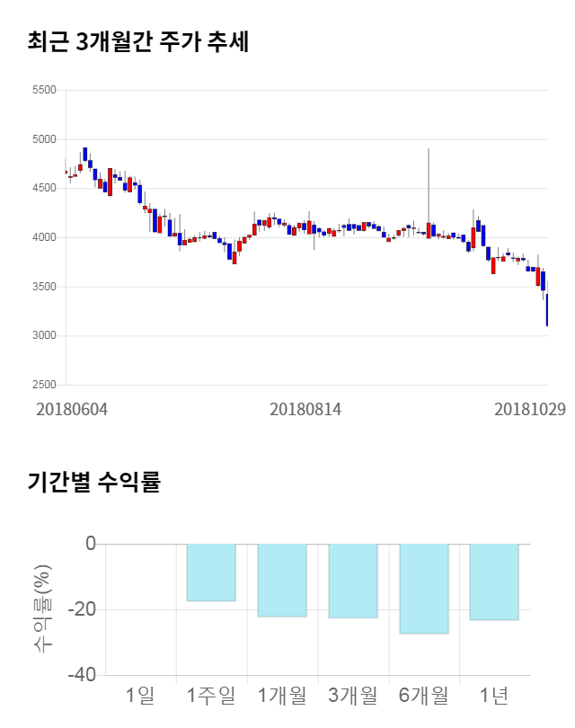Click the 1주일 return bar
Screen dimensions: 575x728
pos(211,573)
